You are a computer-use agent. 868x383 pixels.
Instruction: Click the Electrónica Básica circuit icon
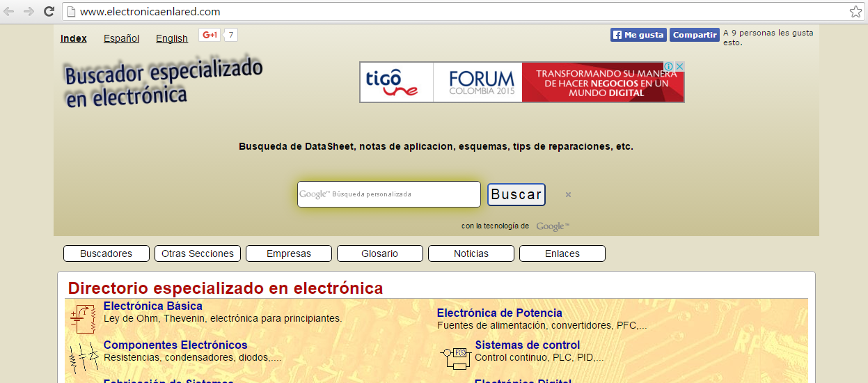(x=82, y=319)
